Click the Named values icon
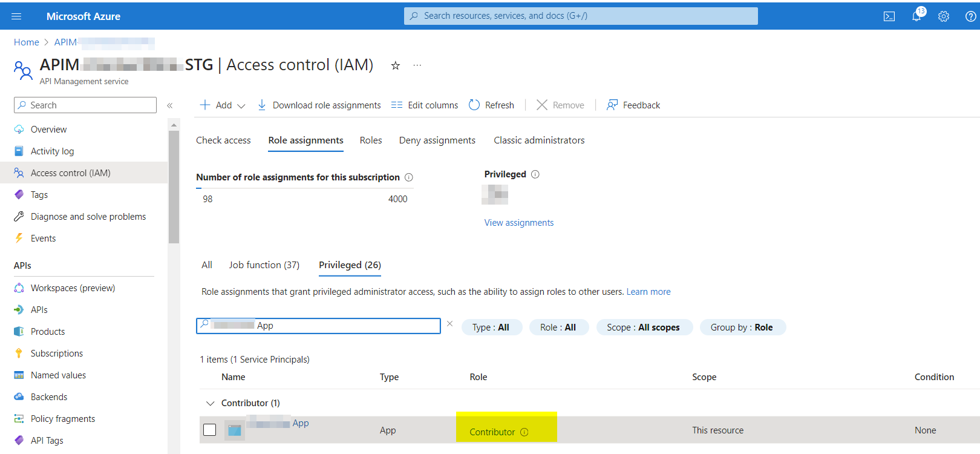 (19, 375)
